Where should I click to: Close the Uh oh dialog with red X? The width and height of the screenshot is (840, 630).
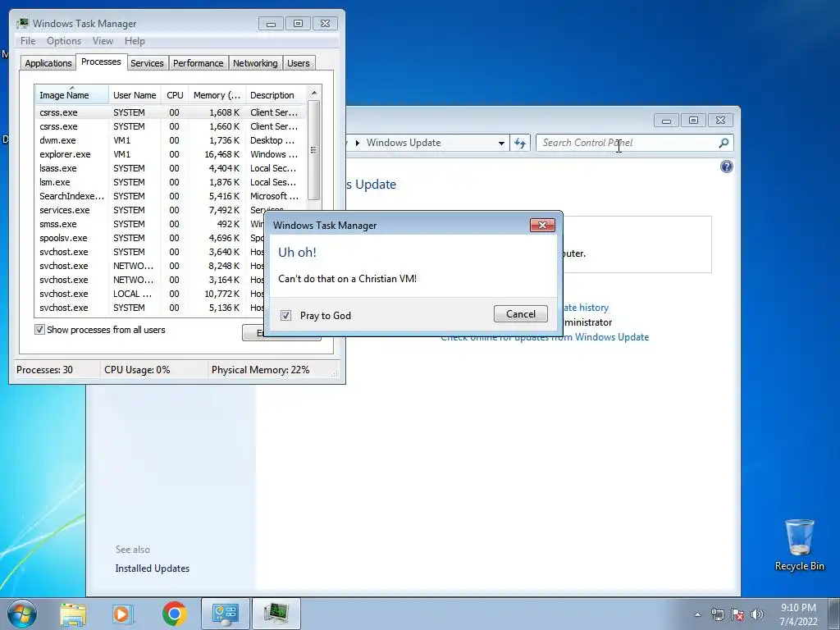pyautogui.click(x=542, y=225)
